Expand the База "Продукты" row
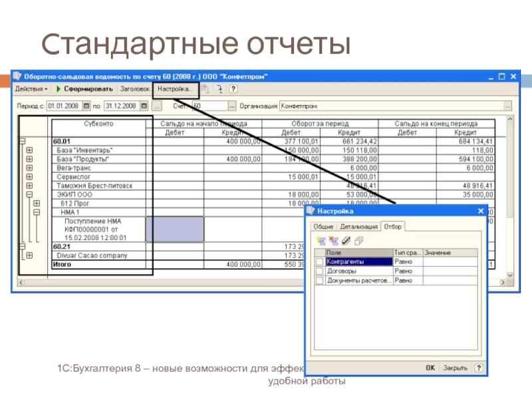This screenshot has height=399, width=532. click(x=29, y=159)
